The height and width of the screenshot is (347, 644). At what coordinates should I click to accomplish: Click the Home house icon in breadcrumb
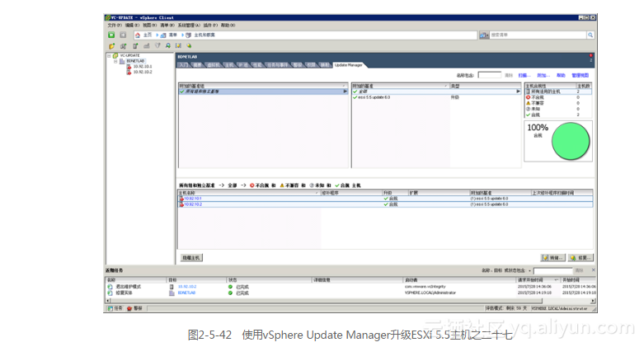click(138, 35)
